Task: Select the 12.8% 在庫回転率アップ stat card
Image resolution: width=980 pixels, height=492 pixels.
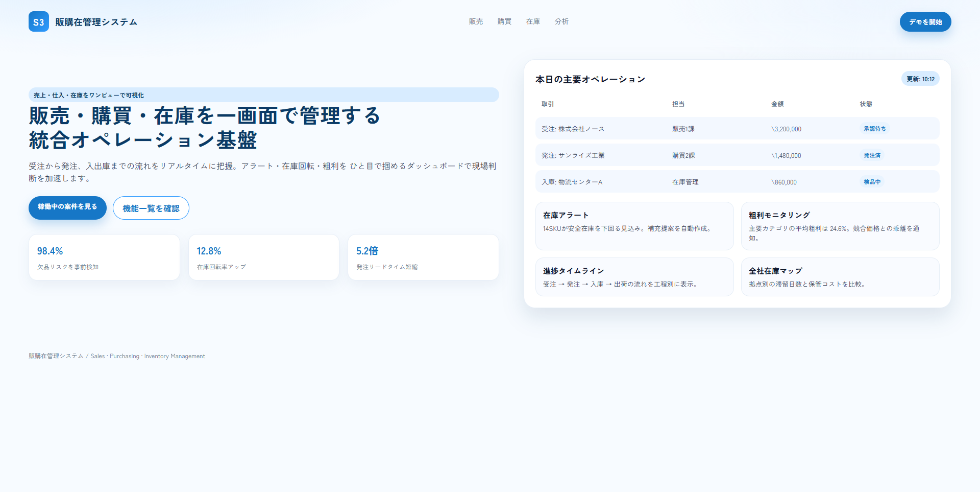Action: tap(263, 257)
